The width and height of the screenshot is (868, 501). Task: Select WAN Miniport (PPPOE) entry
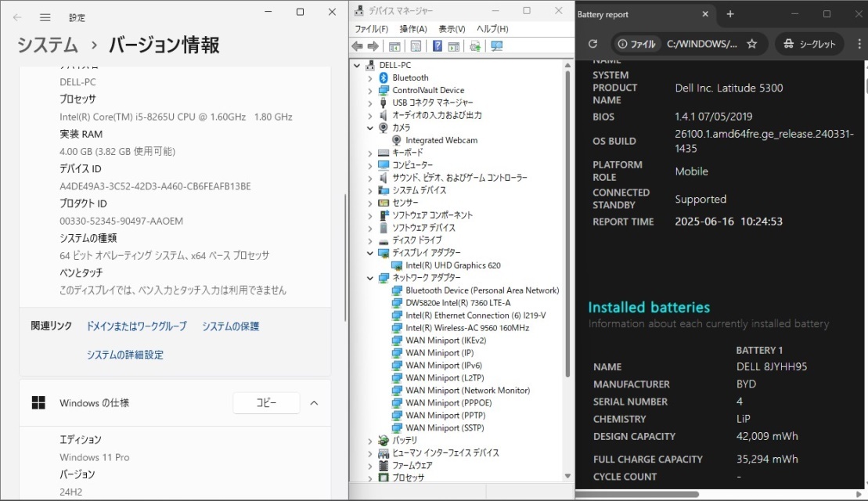click(441, 403)
